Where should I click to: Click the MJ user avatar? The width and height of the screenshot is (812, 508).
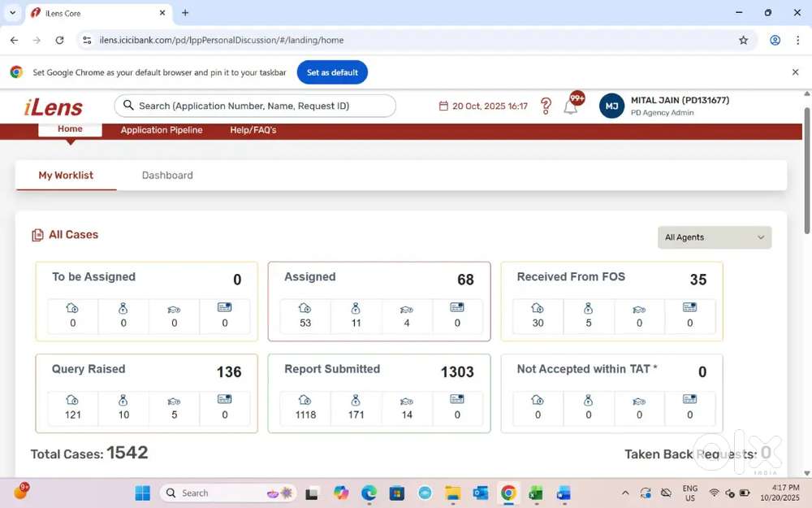pos(611,106)
